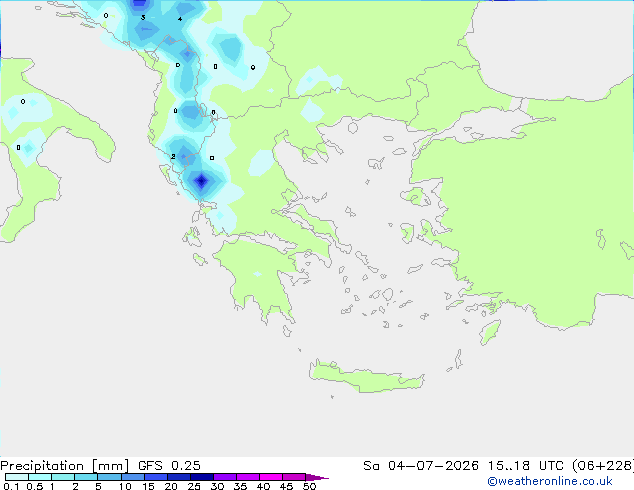
Task: Click the darkest blue precipitation peak in Epirus
Action: [x=201, y=181]
